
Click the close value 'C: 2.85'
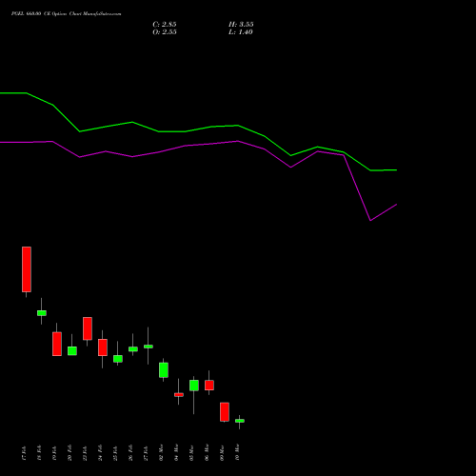165,25
